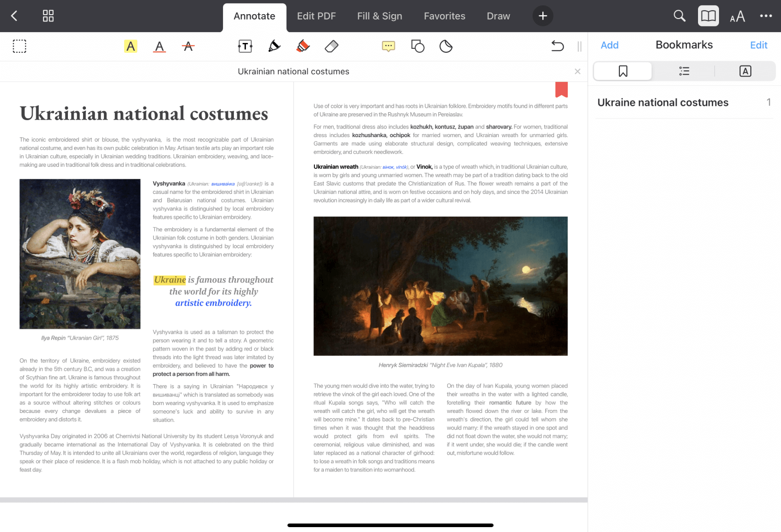Select the text box tool

(245, 46)
